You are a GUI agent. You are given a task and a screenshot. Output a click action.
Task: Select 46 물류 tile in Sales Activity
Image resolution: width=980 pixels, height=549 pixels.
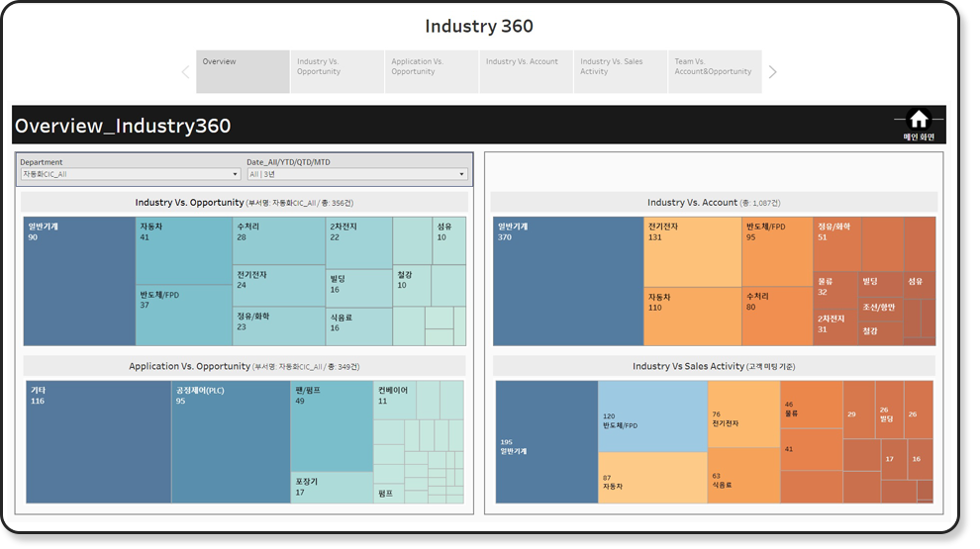[812, 405]
